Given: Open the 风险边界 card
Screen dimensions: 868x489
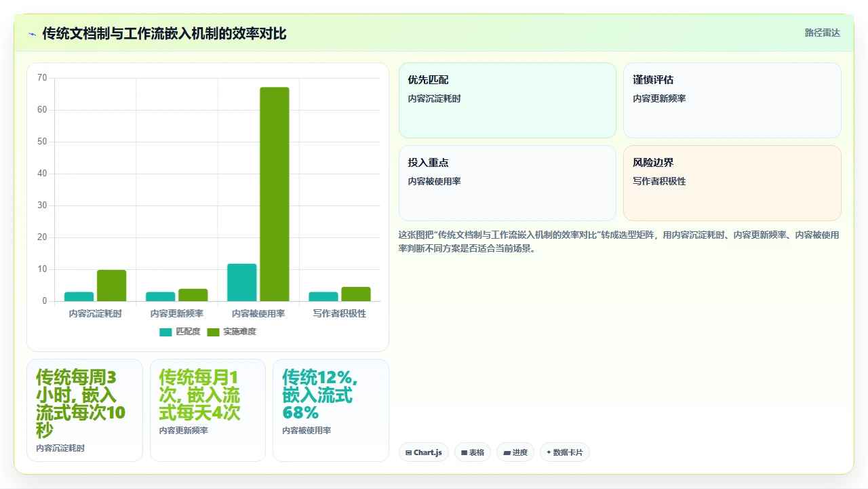Looking at the screenshot, I should coord(732,183).
